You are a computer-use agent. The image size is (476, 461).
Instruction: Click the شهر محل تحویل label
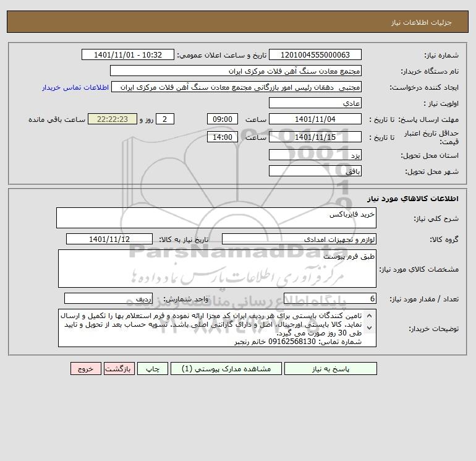tap(431, 171)
